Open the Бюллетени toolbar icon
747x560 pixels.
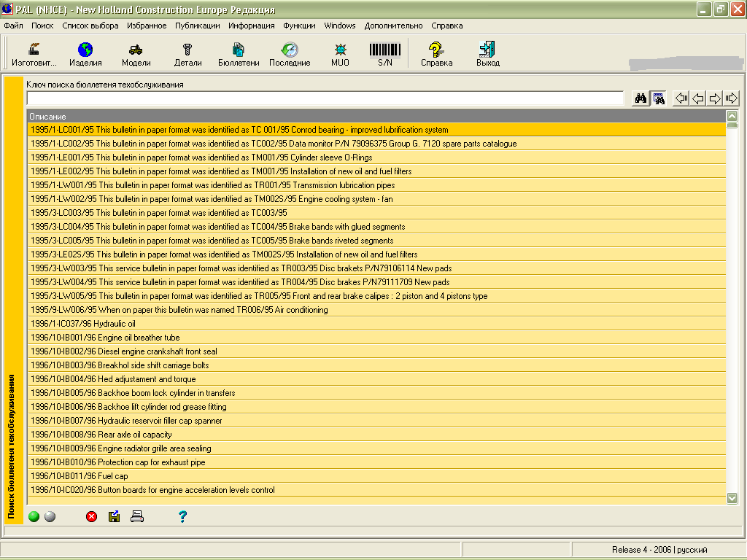click(239, 54)
